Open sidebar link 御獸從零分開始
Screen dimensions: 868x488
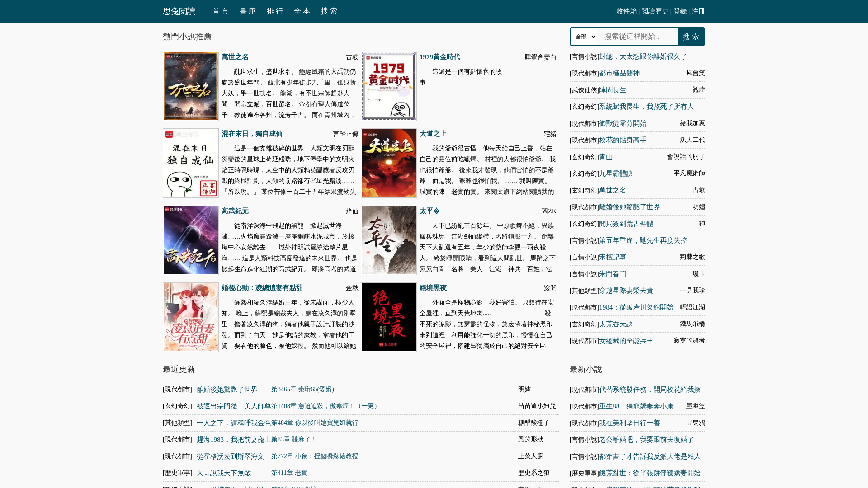click(623, 123)
